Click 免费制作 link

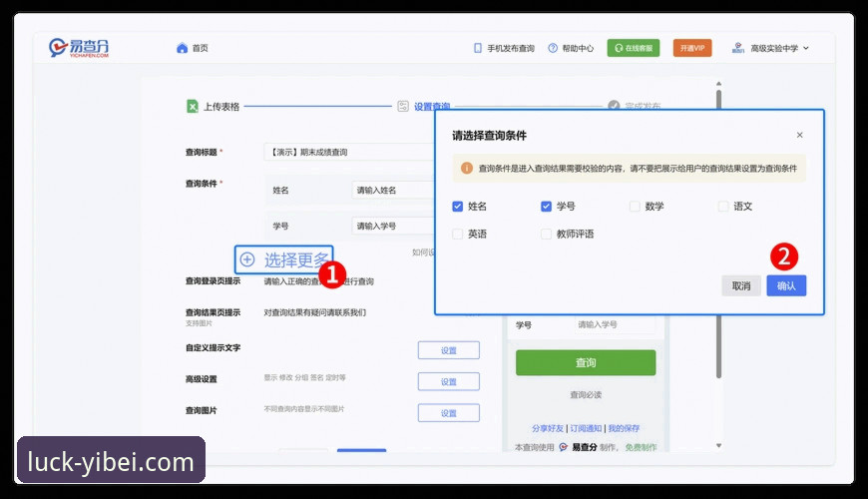(642, 447)
